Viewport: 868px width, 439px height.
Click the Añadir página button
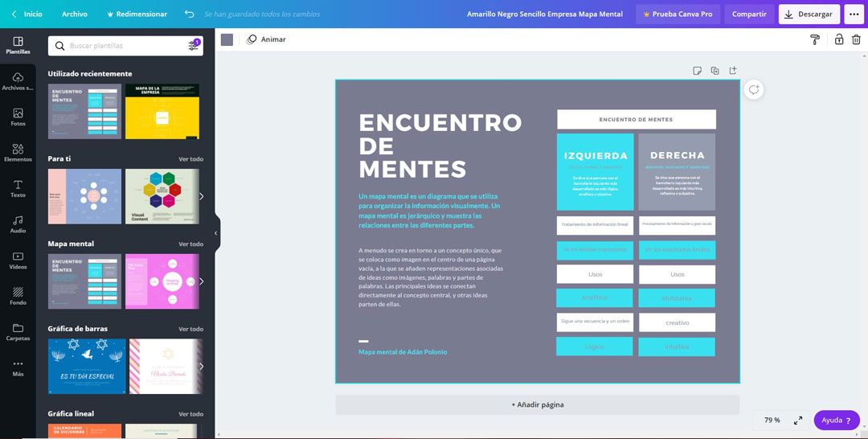(x=537, y=404)
